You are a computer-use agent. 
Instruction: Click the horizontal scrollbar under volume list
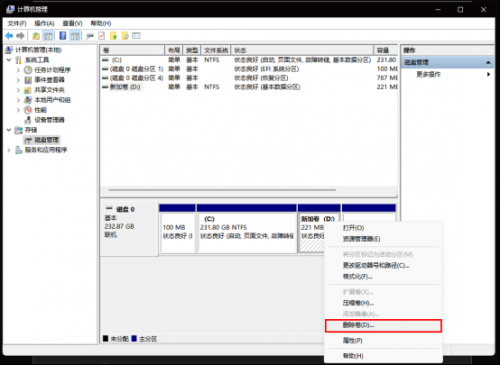pyautogui.click(x=222, y=190)
